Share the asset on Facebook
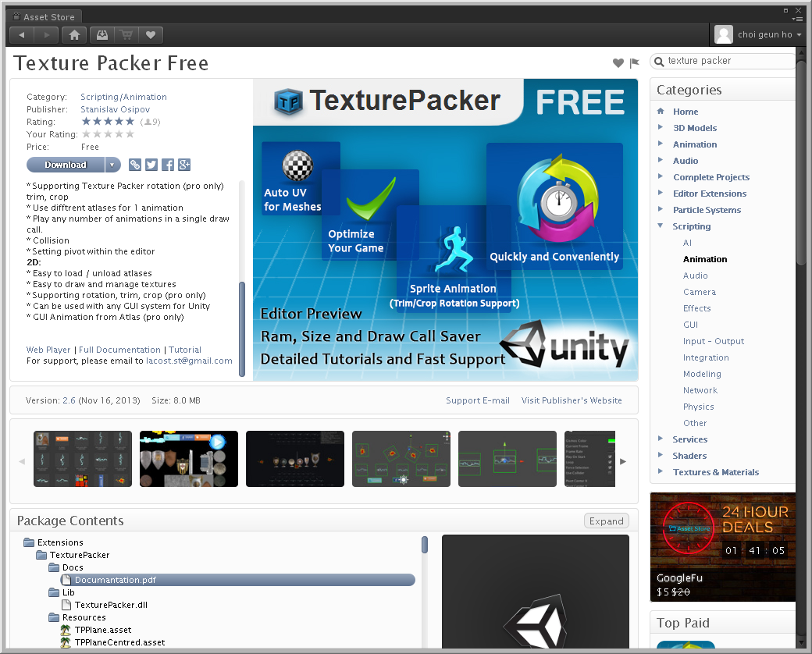This screenshot has width=812, height=654. coord(168,165)
